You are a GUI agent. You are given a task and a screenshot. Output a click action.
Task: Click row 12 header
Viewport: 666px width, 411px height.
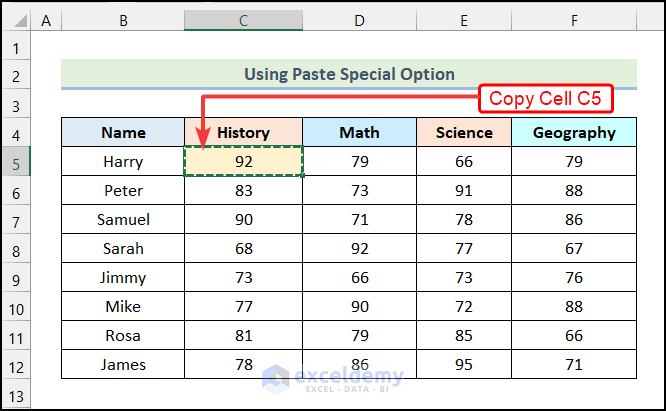tap(17, 364)
